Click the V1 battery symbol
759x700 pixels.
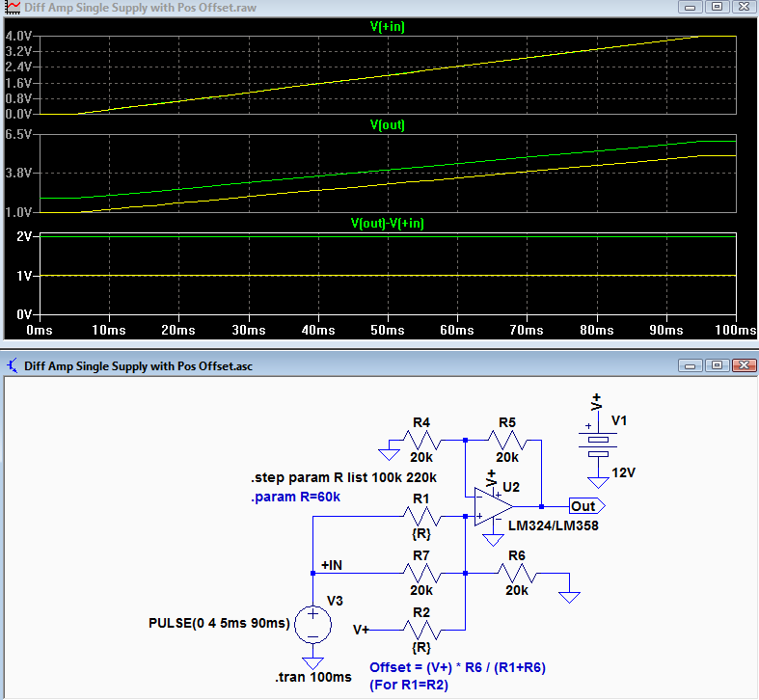point(598,445)
